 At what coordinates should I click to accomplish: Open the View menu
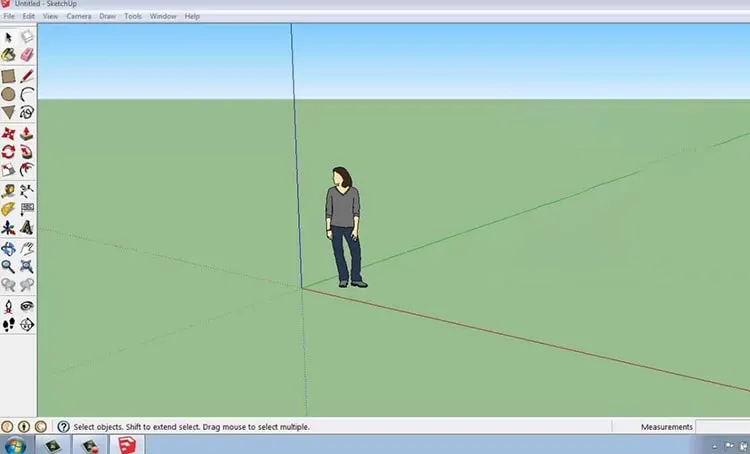click(x=50, y=16)
